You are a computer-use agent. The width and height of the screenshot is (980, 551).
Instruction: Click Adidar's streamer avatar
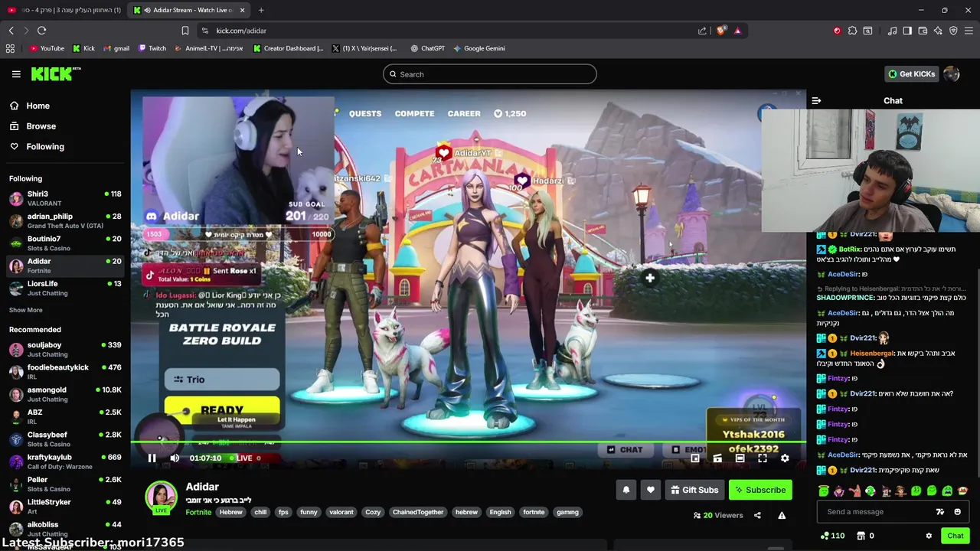[162, 496]
